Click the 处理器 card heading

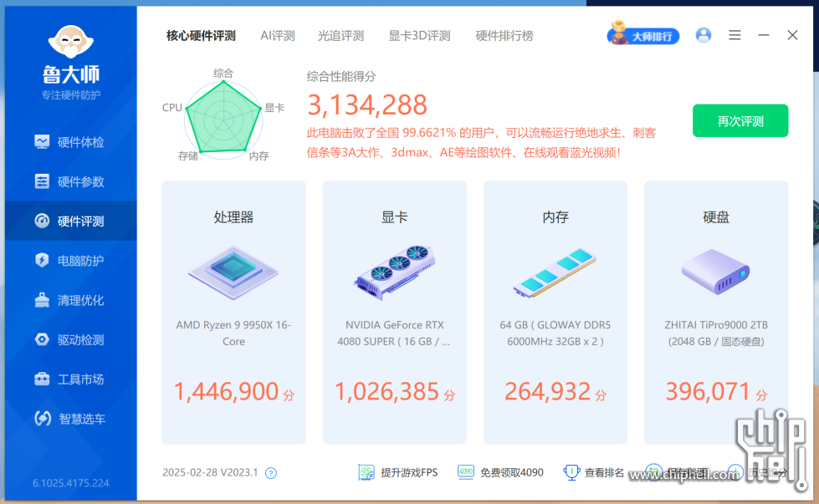point(233,217)
